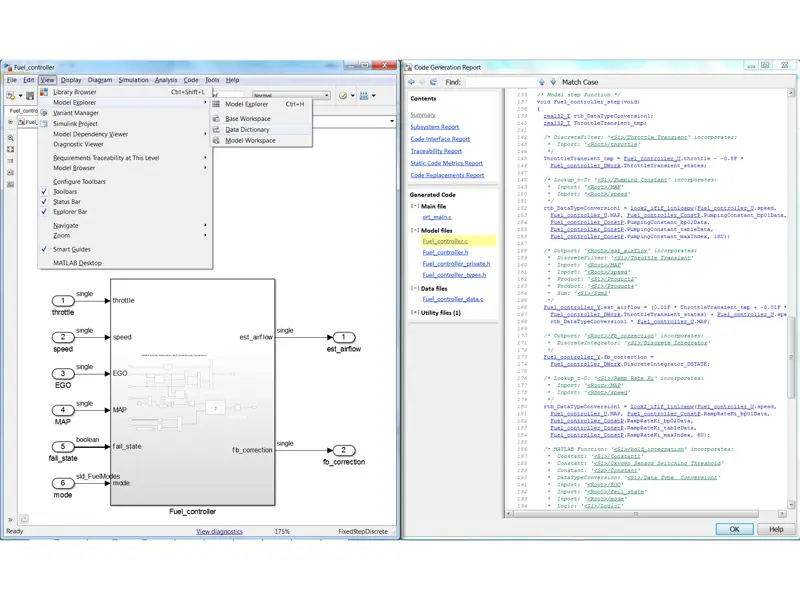The height and width of the screenshot is (600, 800).
Task: Click the back navigation arrow in Code Generation Report
Action: 411,82
